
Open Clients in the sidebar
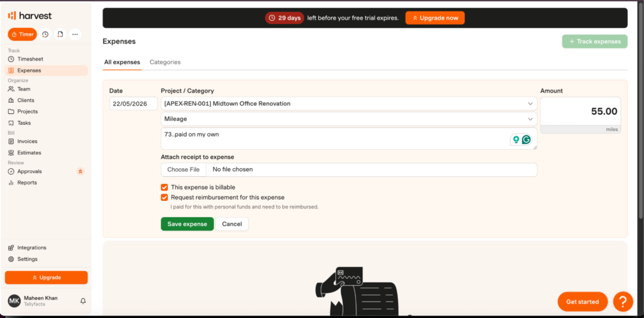46,100
